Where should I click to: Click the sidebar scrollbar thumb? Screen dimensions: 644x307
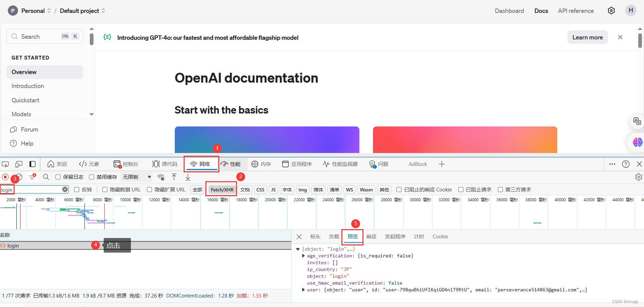point(91,39)
